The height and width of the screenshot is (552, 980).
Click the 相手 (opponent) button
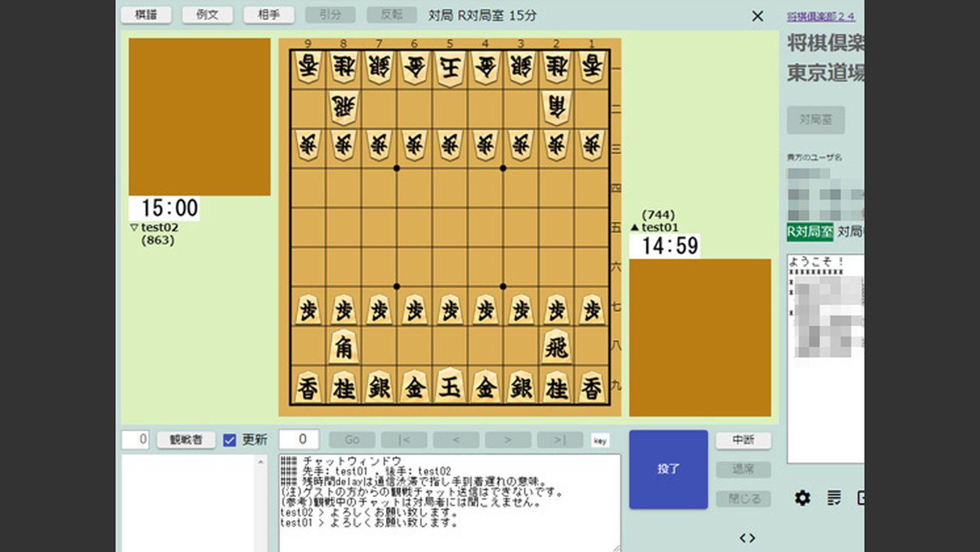(x=269, y=15)
